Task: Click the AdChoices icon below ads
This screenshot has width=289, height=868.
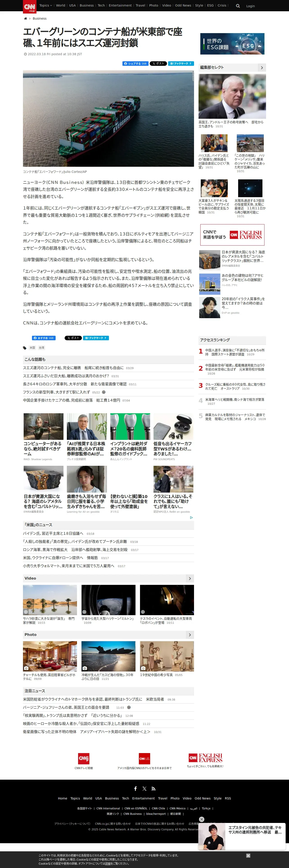Action: [x=192, y=518]
